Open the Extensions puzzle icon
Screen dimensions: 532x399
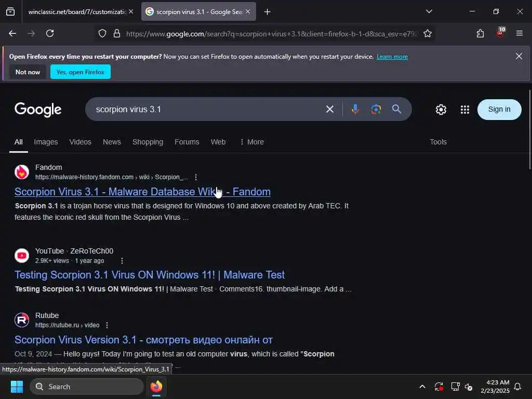tap(480, 34)
